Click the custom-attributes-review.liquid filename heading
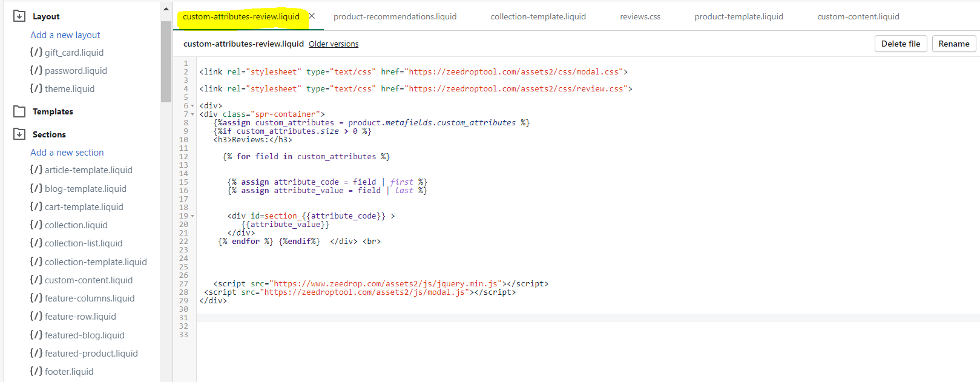The width and height of the screenshot is (980, 382). point(243,44)
